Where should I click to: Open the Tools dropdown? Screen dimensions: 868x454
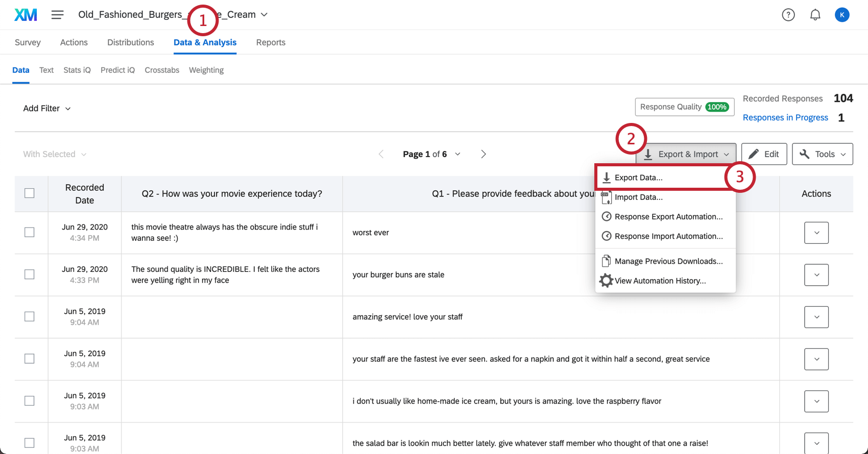click(822, 154)
